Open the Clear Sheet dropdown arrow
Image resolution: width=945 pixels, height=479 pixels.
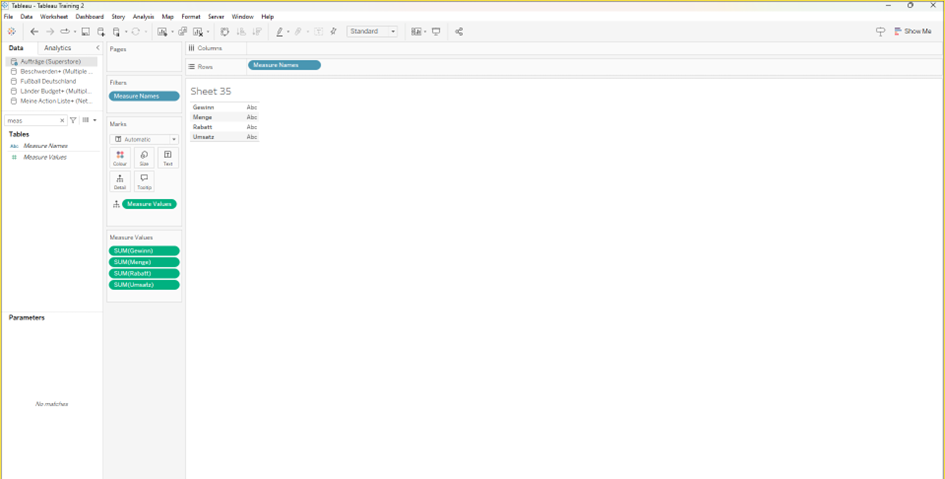coord(208,31)
